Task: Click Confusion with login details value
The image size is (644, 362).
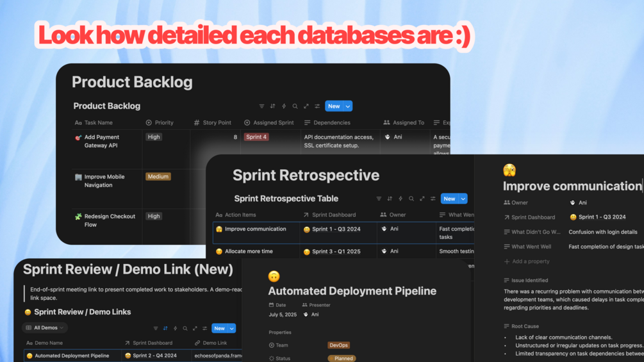Action: [x=603, y=232]
